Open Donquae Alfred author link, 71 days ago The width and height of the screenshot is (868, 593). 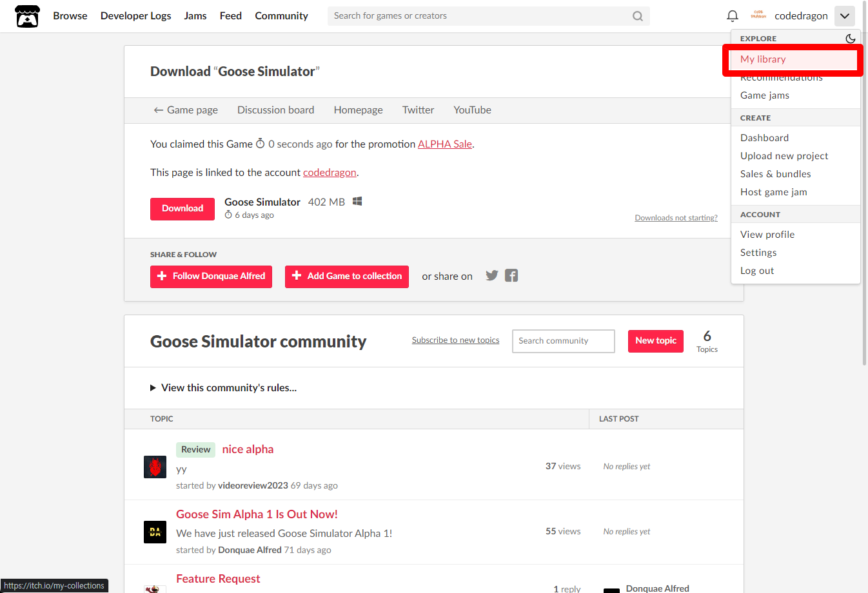pos(250,550)
